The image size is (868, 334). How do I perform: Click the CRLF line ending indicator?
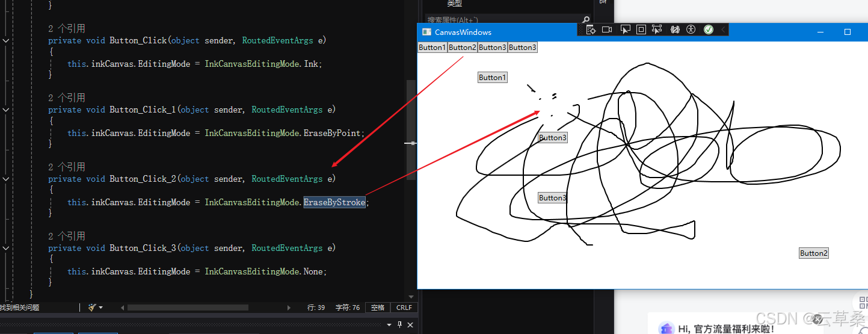[x=404, y=308]
